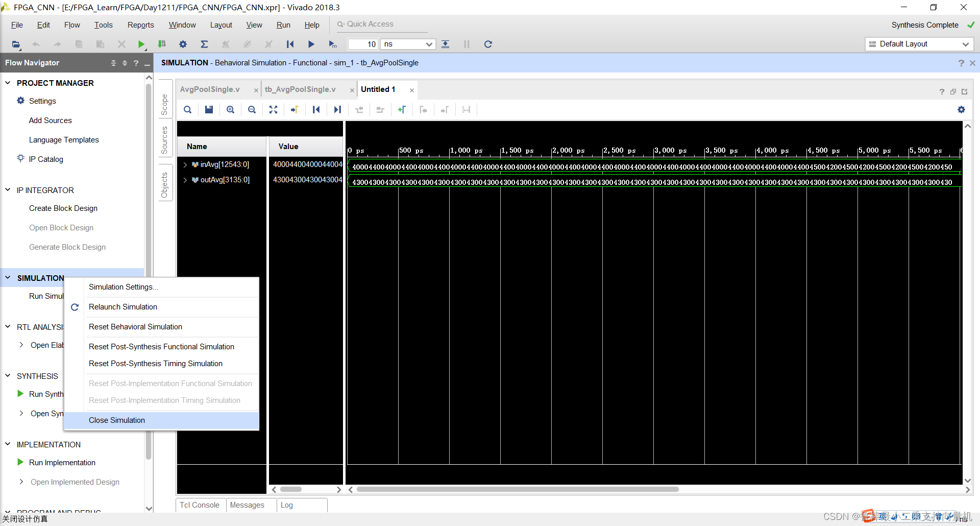This screenshot has width=980, height=526.
Task: Switch to the tb_AvgPoolSingle.v tab
Action: [300, 89]
